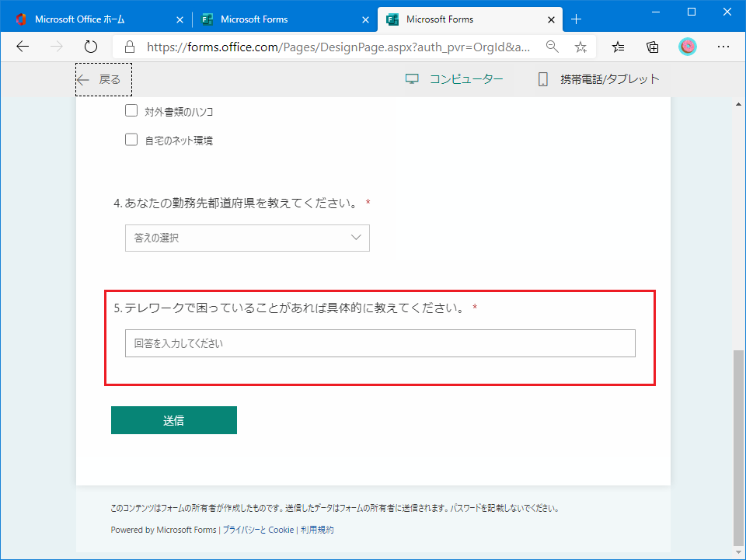Check the 自宅のネット環境 checkbox
Image resolution: width=746 pixels, height=560 pixels.
click(131, 140)
